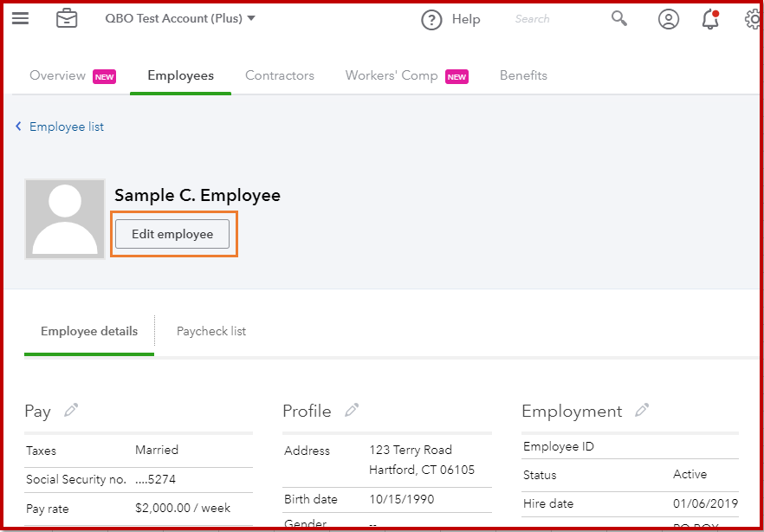Click the Help question mark icon

click(x=431, y=20)
